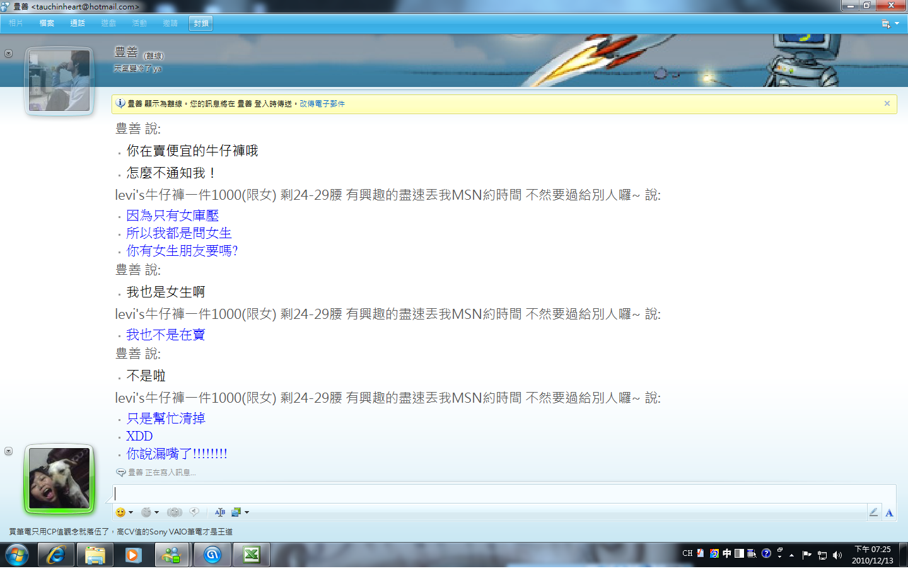
Task: Select text typing mode letter A icon
Action: tap(889, 512)
